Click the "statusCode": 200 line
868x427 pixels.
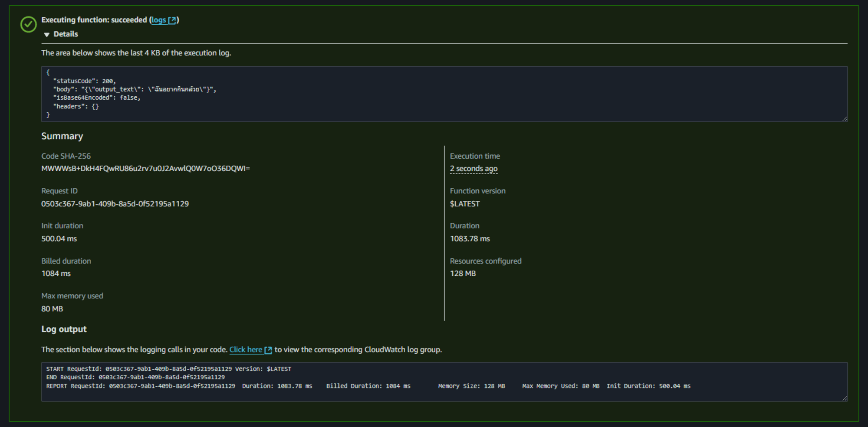coord(85,81)
